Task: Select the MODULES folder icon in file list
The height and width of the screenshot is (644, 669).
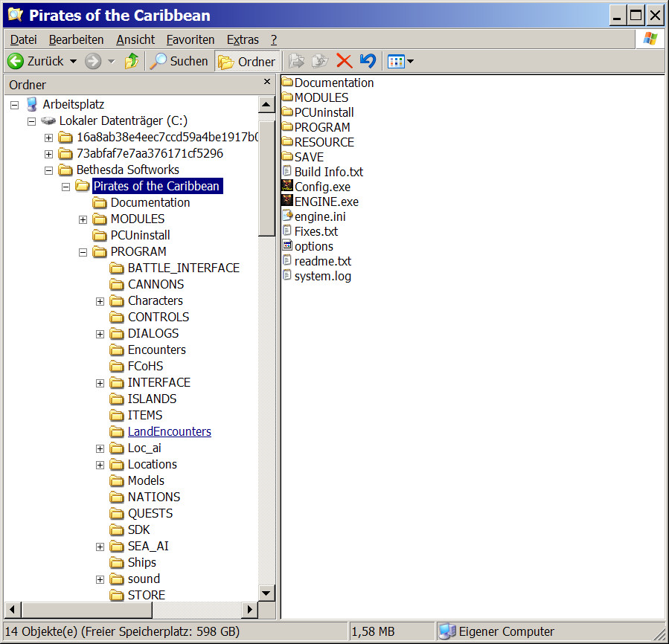Action: tap(287, 97)
